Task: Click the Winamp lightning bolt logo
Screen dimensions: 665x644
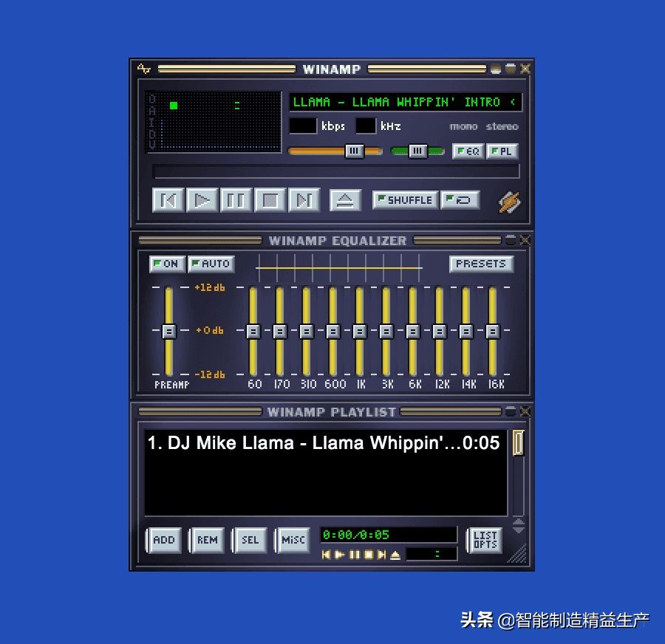Action: (509, 202)
